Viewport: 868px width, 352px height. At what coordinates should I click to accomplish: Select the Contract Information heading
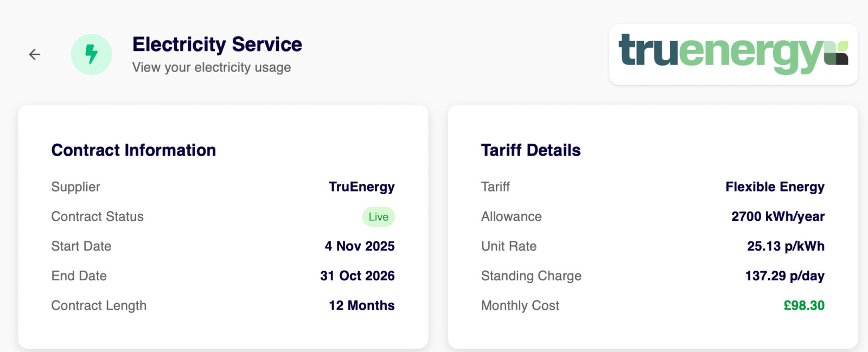pyautogui.click(x=133, y=150)
